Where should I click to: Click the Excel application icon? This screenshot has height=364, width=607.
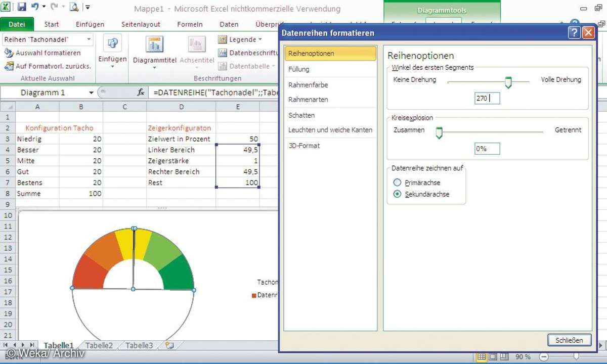[7, 7]
